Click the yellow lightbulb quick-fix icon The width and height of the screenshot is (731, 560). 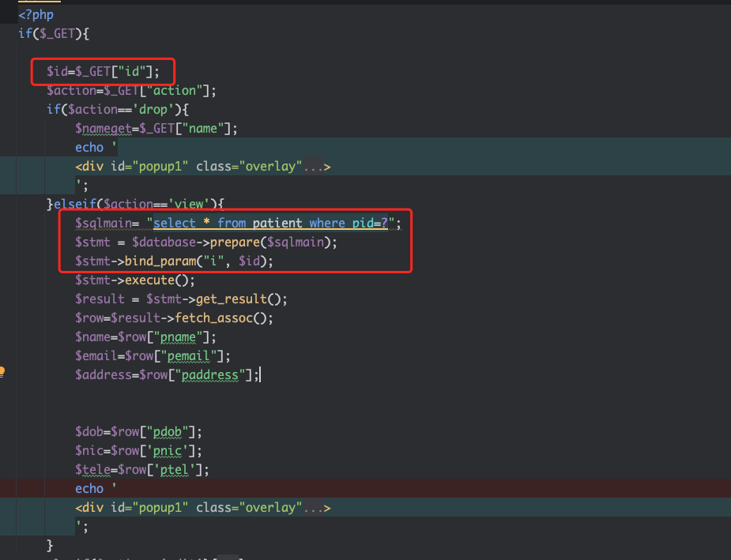[x=2, y=370]
